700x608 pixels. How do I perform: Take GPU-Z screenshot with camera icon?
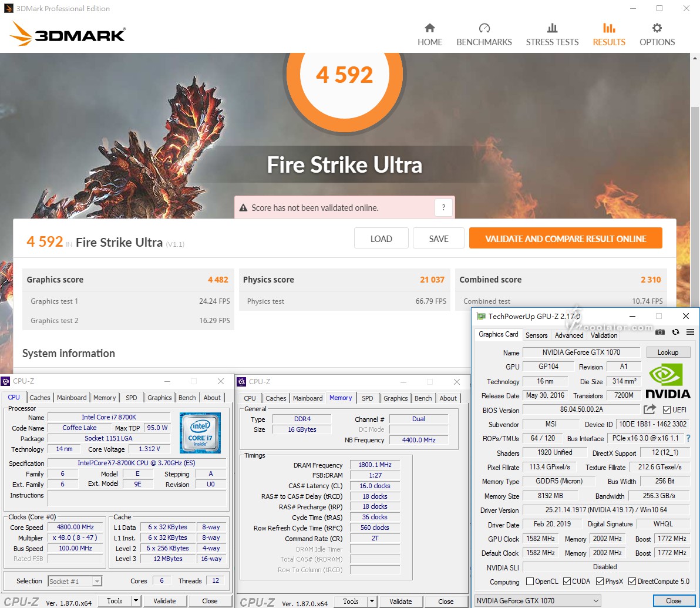pyautogui.click(x=660, y=332)
